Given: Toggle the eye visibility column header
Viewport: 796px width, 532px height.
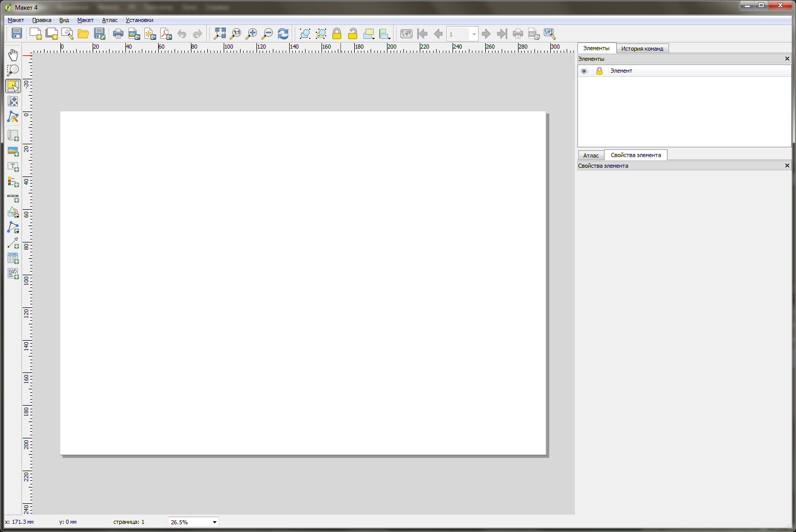Looking at the screenshot, I should click(x=584, y=71).
